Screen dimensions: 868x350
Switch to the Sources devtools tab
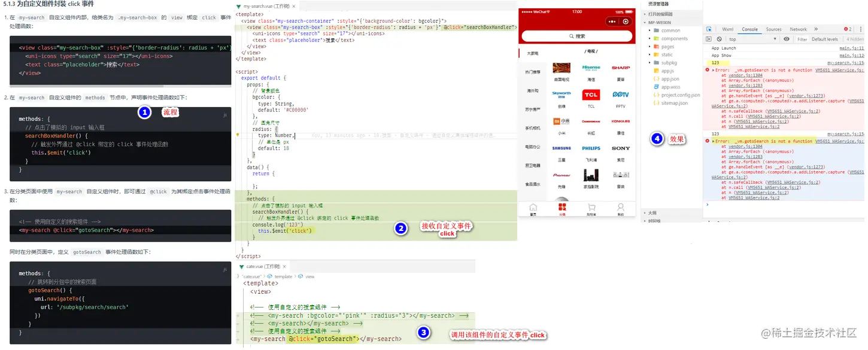tap(774, 29)
